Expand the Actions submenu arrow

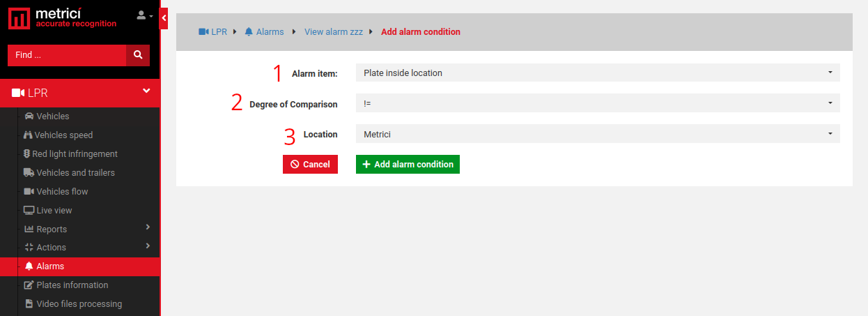click(148, 246)
